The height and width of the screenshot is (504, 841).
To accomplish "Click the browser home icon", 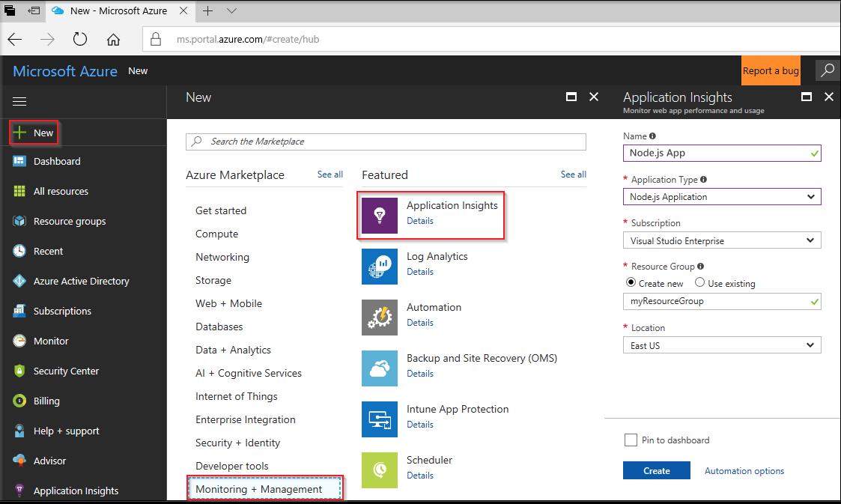I will pos(113,40).
